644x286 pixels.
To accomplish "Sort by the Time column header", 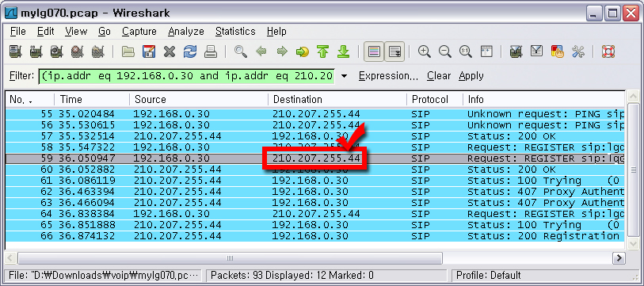I will tap(92, 100).
